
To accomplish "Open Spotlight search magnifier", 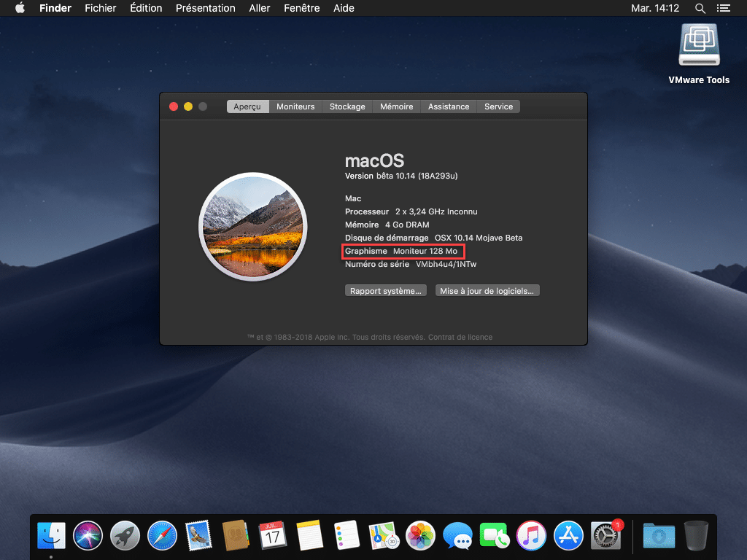I will point(700,8).
